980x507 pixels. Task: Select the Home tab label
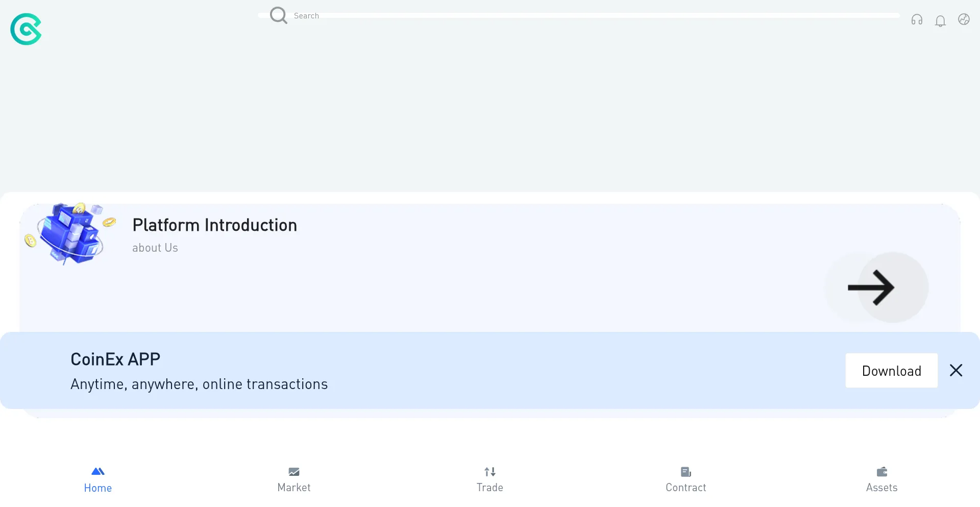tap(98, 488)
